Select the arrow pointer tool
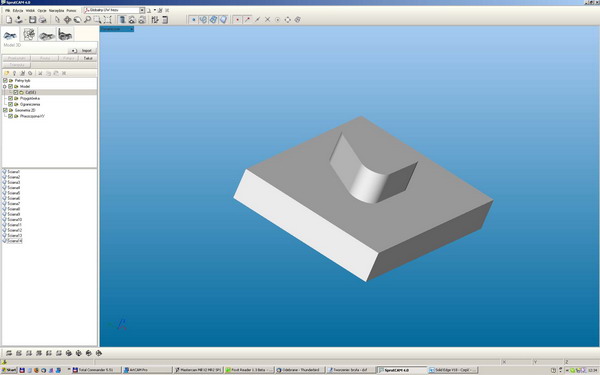Image resolution: width=600 pixels, height=375 pixels. point(57,20)
